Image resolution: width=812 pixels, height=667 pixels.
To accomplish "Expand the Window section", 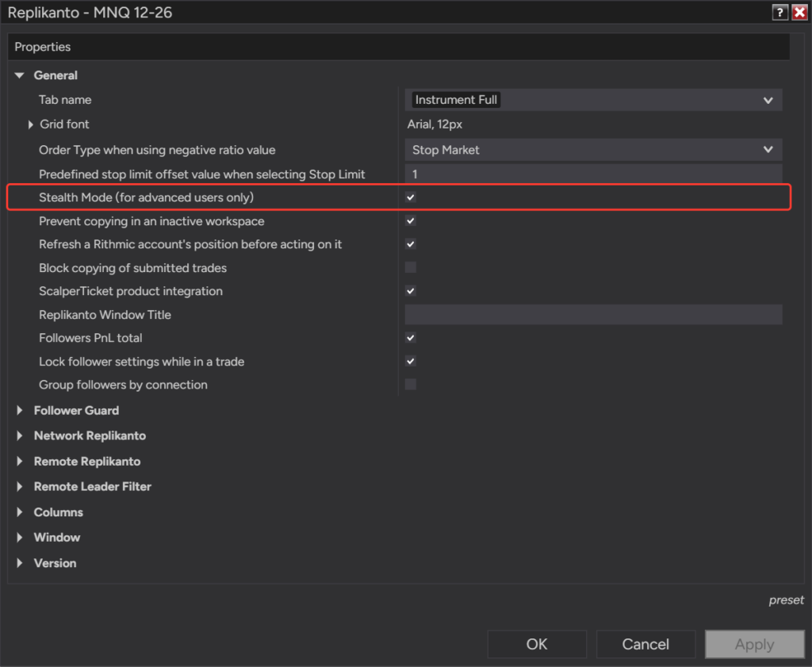I will pos(20,537).
